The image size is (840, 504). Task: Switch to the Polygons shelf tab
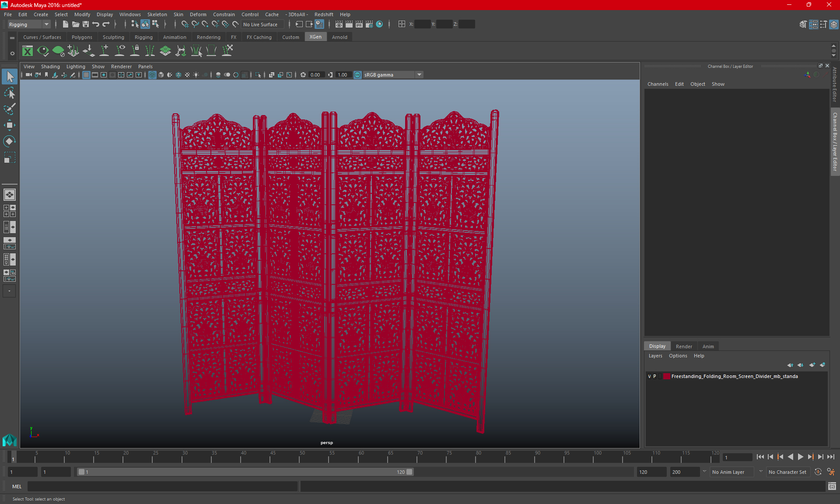82,37
